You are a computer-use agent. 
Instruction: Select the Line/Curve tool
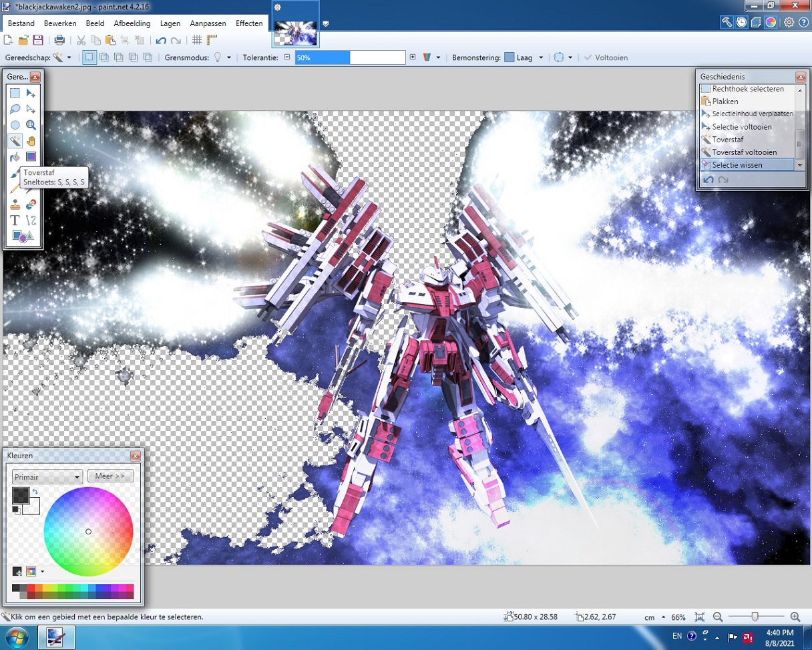[x=31, y=220]
